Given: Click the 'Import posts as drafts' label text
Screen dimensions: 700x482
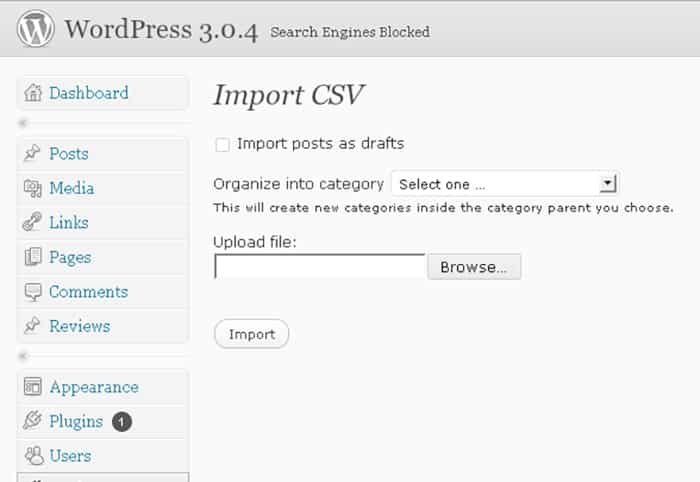Looking at the screenshot, I should pyautogui.click(x=321, y=143).
